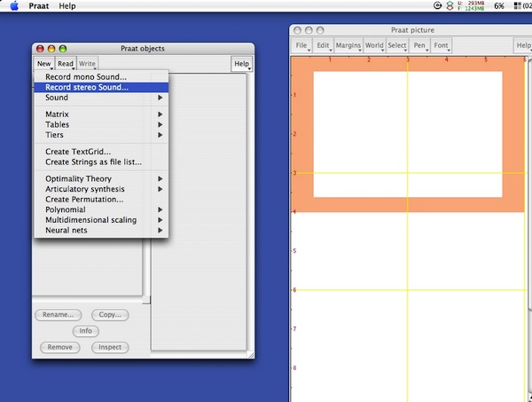Choose Record stereo Sound... from New menu

pyautogui.click(x=87, y=87)
